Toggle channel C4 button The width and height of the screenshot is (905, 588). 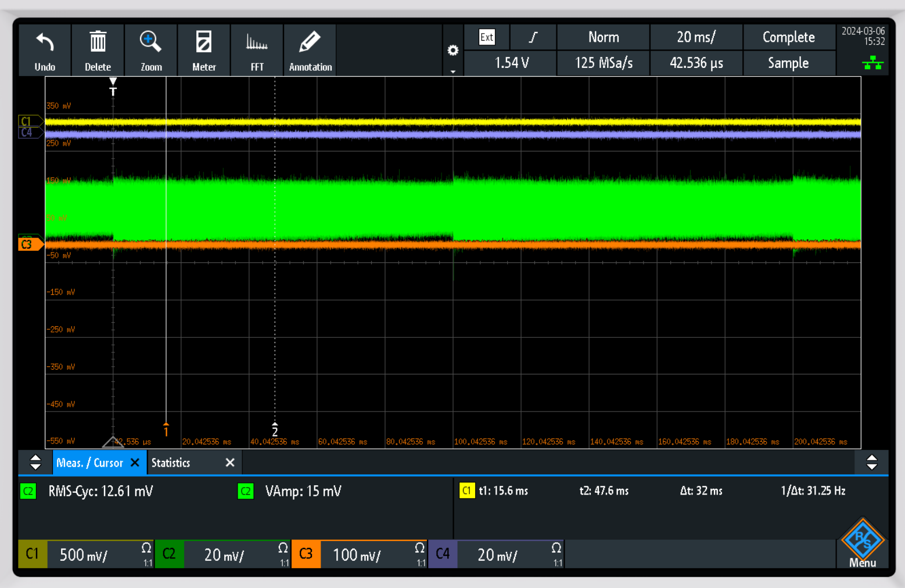point(443,554)
